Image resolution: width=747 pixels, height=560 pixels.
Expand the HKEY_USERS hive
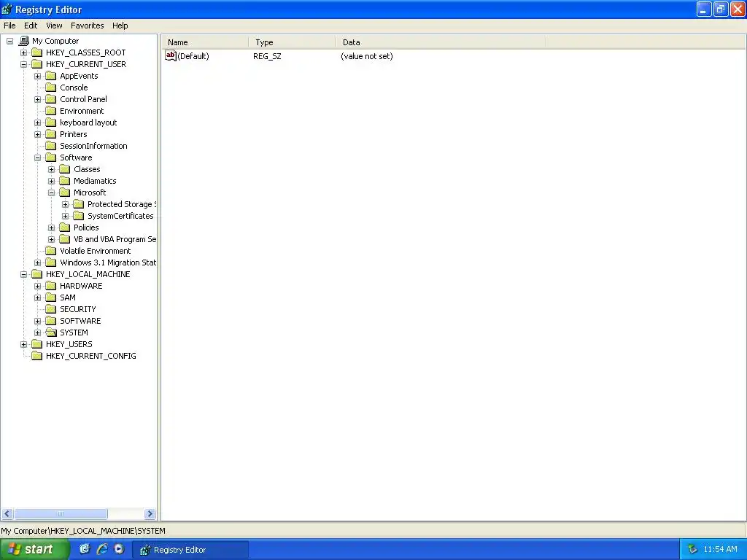(23, 344)
